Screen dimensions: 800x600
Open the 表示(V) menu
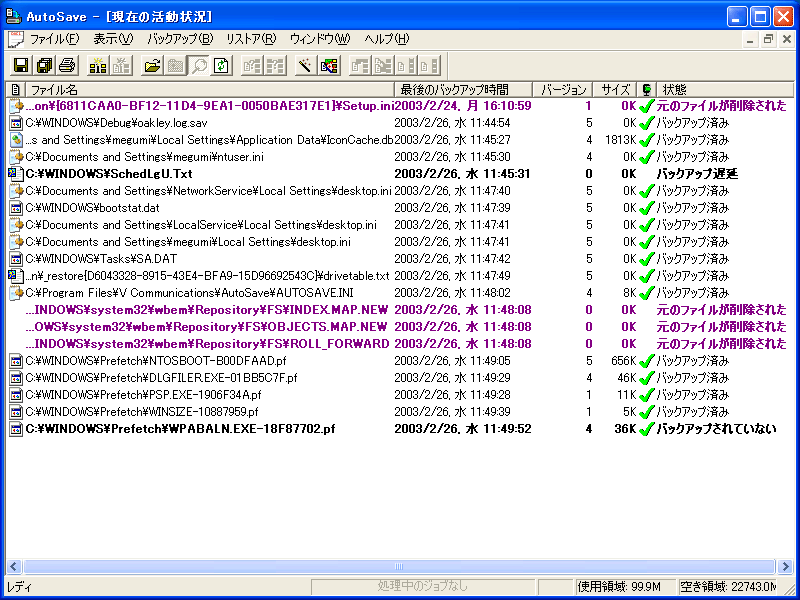coord(113,39)
